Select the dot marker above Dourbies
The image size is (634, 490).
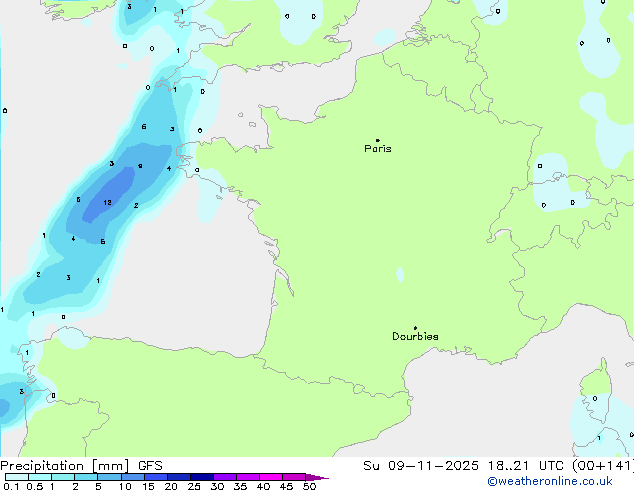click(x=415, y=328)
